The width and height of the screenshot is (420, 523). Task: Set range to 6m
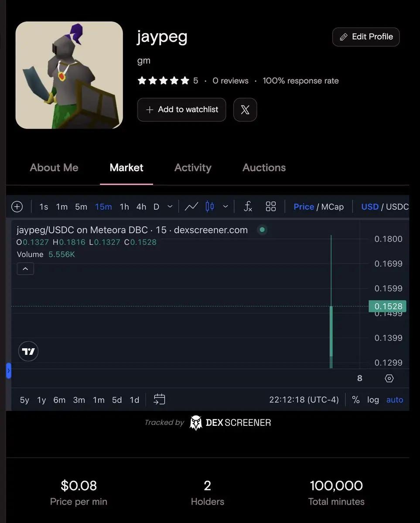[59, 400]
